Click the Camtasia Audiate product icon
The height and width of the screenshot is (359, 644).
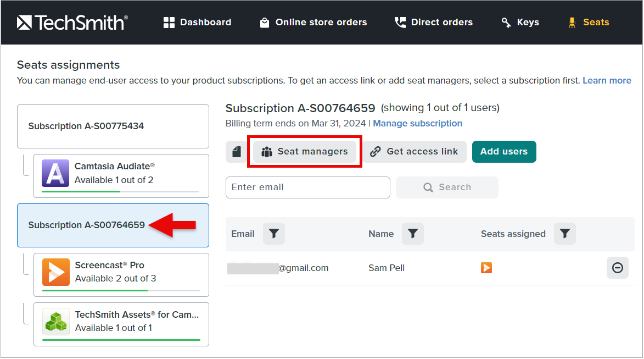click(x=55, y=173)
